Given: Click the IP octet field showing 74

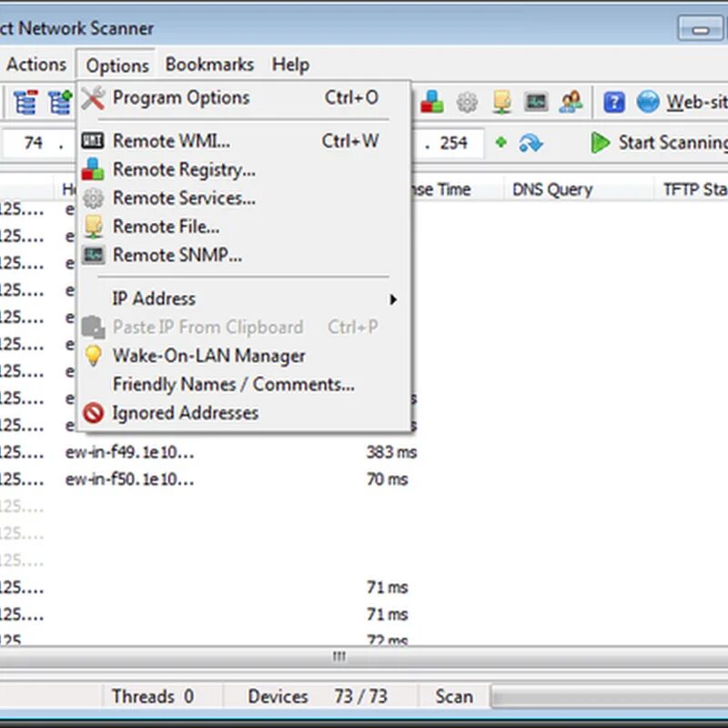Looking at the screenshot, I should [34, 143].
